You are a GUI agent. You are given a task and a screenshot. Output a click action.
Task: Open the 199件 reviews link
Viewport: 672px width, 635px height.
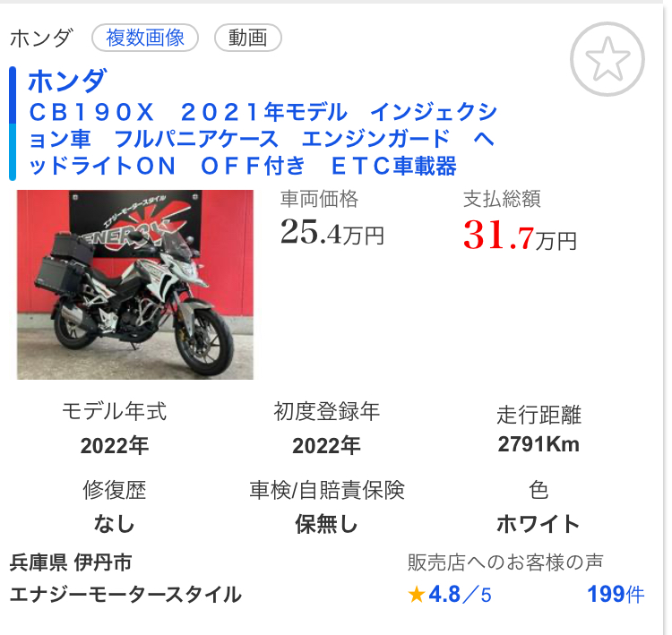616,595
